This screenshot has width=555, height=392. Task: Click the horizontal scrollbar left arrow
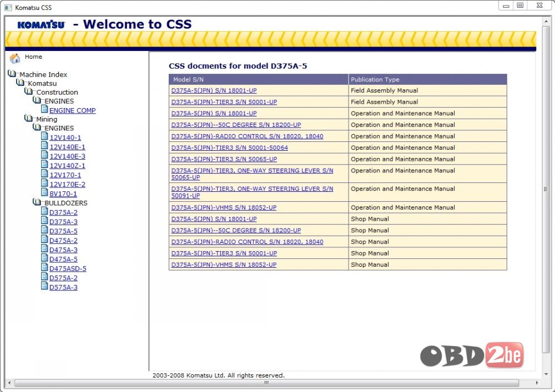click(x=9, y=383)
